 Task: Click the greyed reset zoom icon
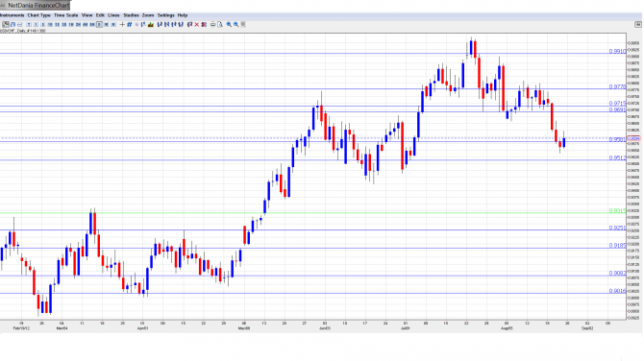[x=243, y=25]
